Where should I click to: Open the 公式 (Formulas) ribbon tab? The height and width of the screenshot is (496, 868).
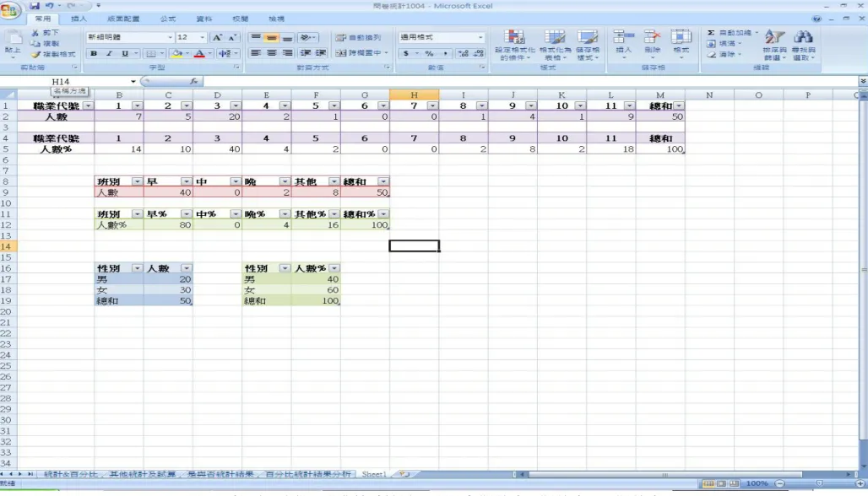pos(168,19)
